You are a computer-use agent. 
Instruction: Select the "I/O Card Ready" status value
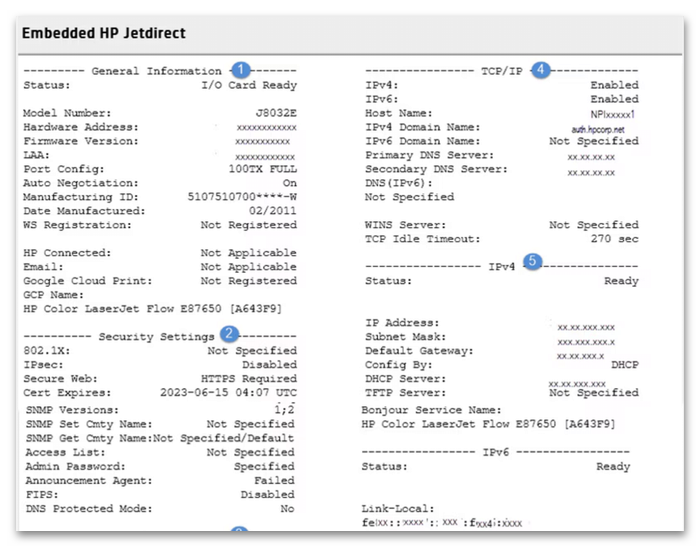coord(249,85)
